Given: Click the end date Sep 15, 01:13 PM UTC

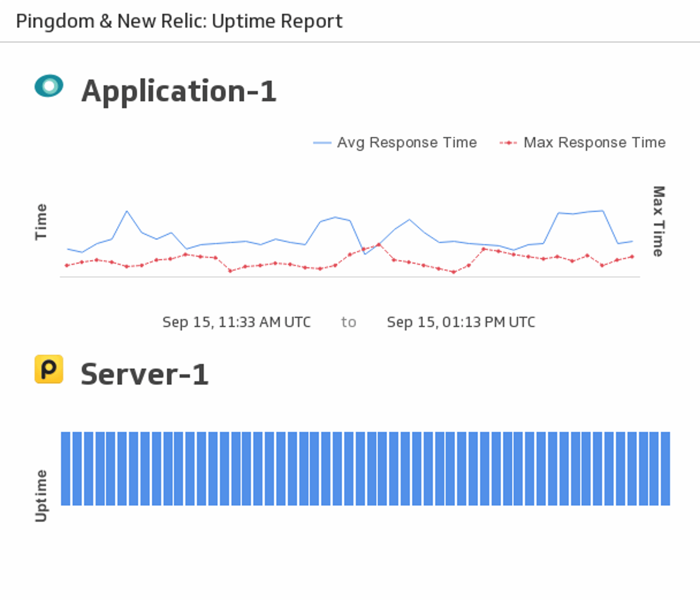Looking at the screenshot, I should point(461,322).
